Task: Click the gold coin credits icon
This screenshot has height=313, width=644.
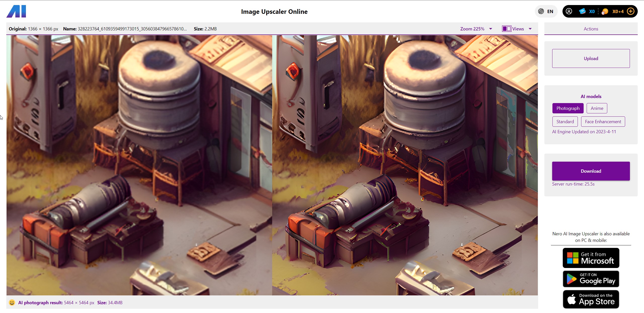Action: pyautogui.click(x=605, y=12)
